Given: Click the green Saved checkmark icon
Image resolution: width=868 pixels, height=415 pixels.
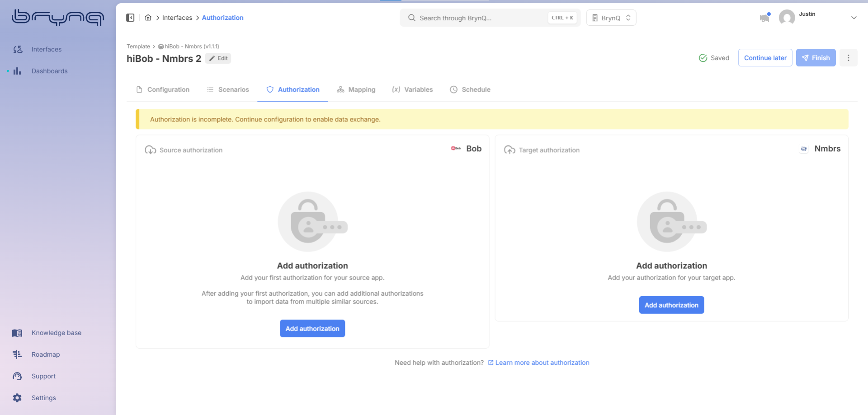Looking at the screenshot, I should point(703,58).
